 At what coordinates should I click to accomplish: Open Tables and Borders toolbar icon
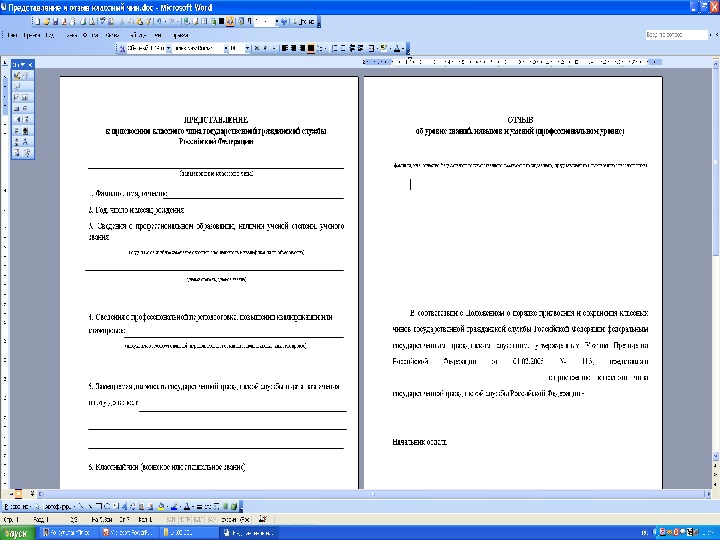(195, 22)
